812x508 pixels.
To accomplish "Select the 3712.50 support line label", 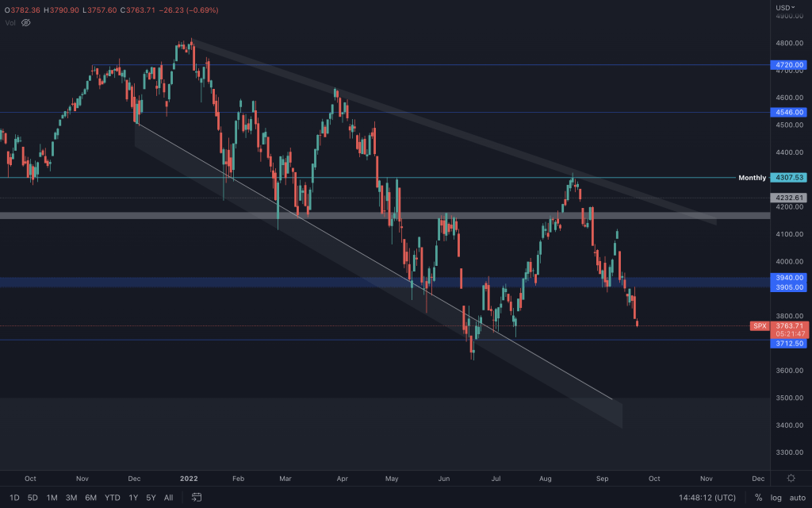I will pyautogui.click(x=788, y=343).
